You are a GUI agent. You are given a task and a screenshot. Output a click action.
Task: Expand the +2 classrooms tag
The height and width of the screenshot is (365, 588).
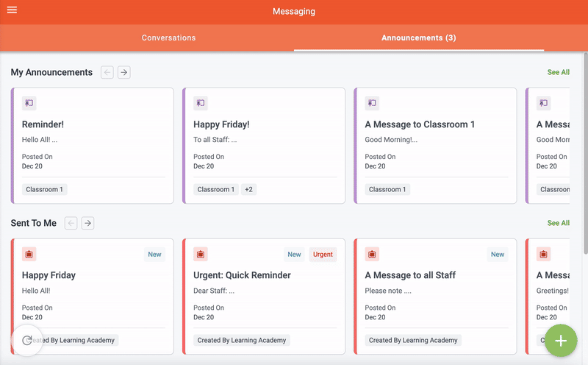pos(248,189)
